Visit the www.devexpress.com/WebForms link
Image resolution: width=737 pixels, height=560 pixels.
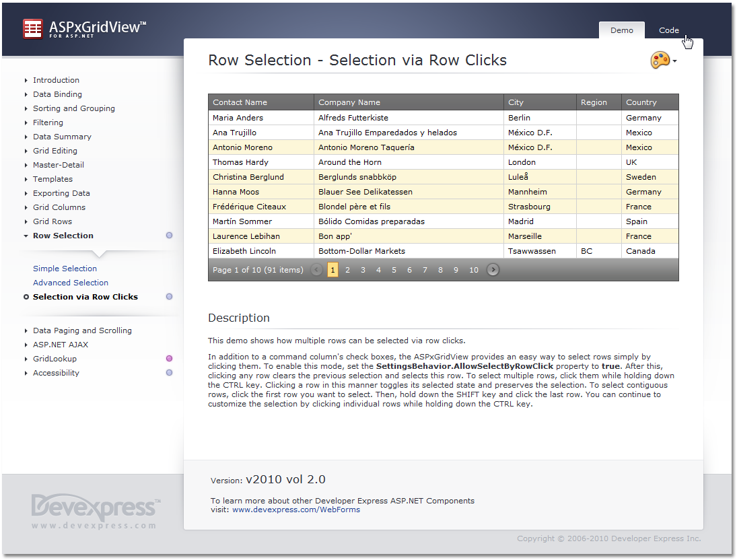(x=295, y=510)
